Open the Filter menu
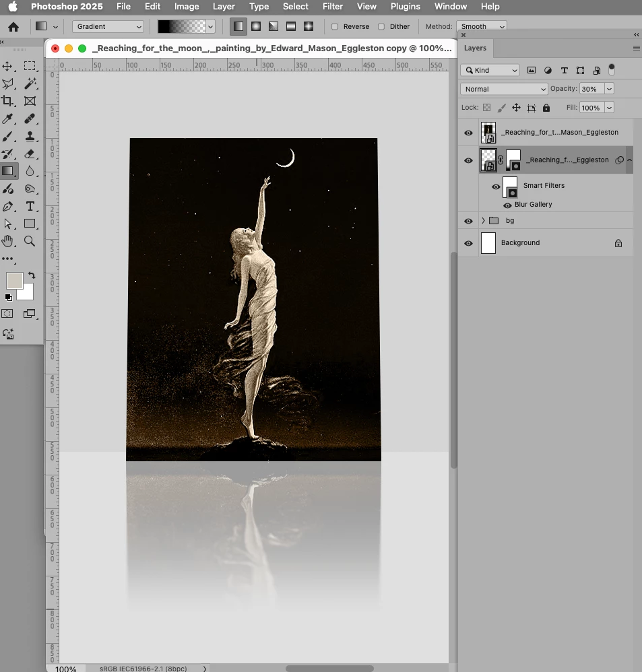 [x=333, y=7]
